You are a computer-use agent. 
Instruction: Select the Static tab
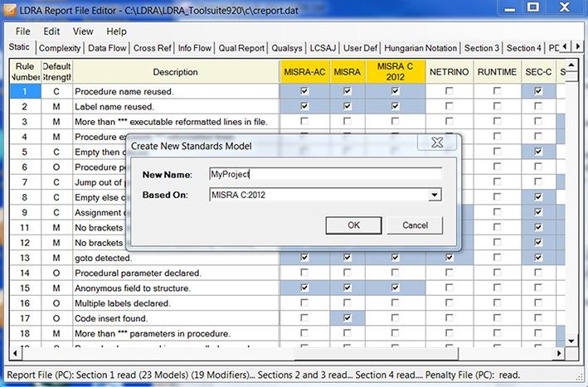click(x=19, y=47)
